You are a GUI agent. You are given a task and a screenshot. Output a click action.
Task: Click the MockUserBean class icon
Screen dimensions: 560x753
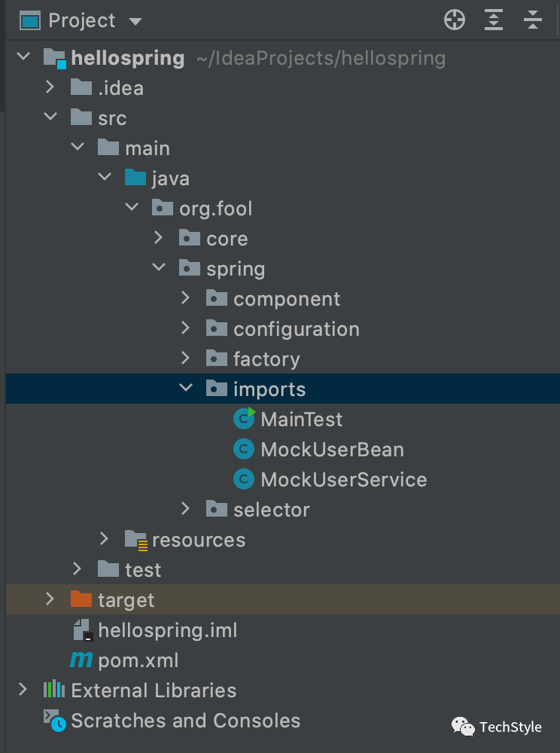[243, 450]
